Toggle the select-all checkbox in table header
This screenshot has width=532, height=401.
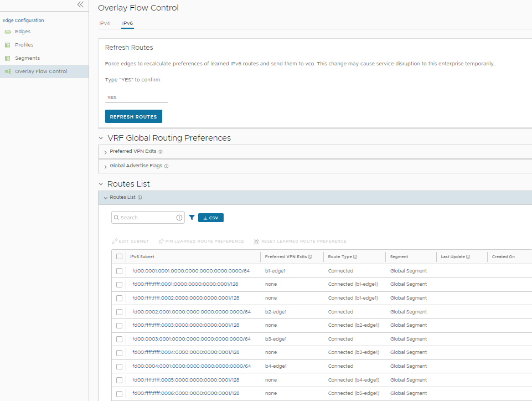click(119, 257)
